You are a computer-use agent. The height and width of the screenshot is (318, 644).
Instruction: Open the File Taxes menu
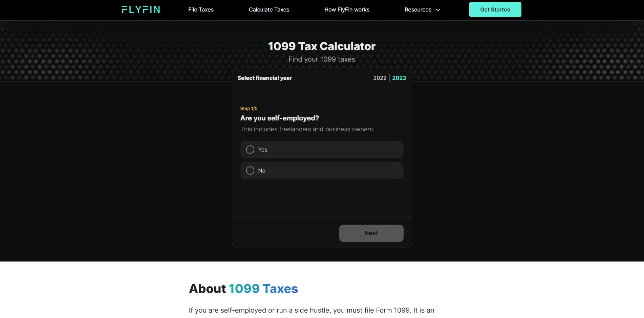[201, 9]
